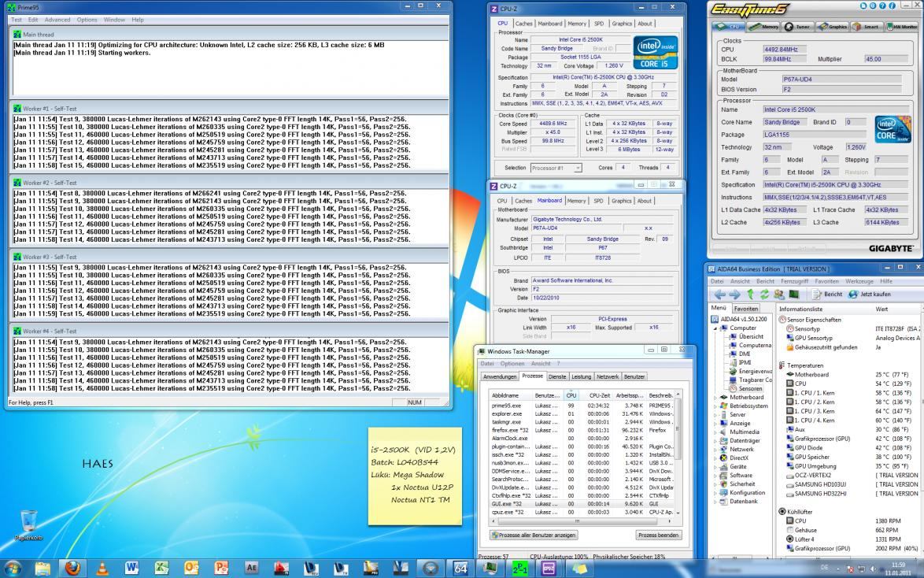Switch to Caches tab in upper CPU-Z

point(523,24)
